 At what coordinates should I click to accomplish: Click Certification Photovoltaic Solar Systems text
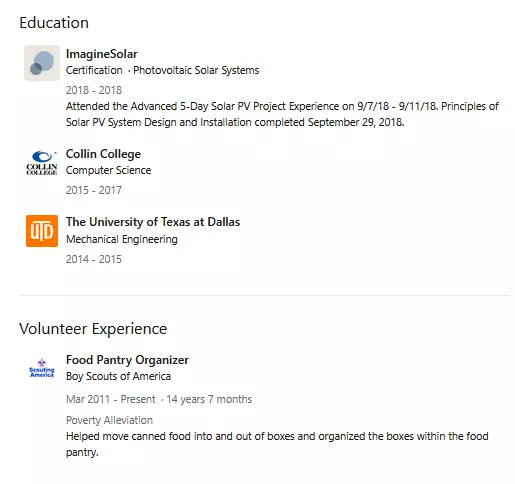tap(162, 70)
